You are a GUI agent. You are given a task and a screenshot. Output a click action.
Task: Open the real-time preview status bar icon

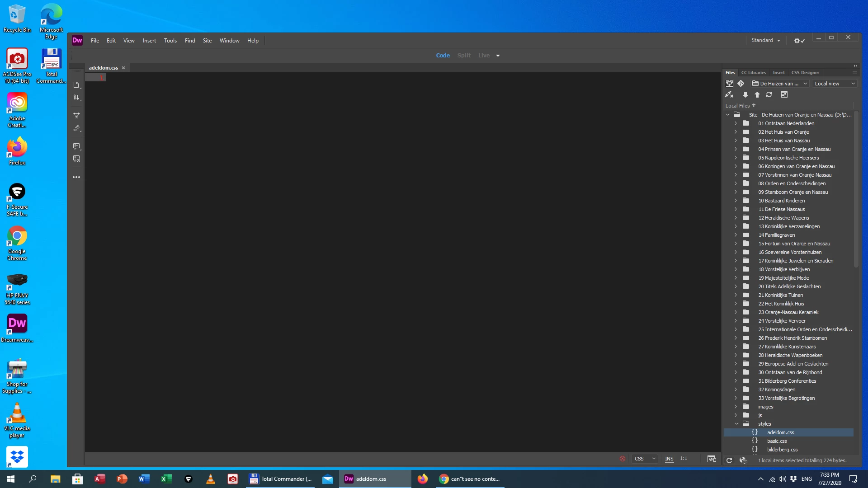coord(712,459)
